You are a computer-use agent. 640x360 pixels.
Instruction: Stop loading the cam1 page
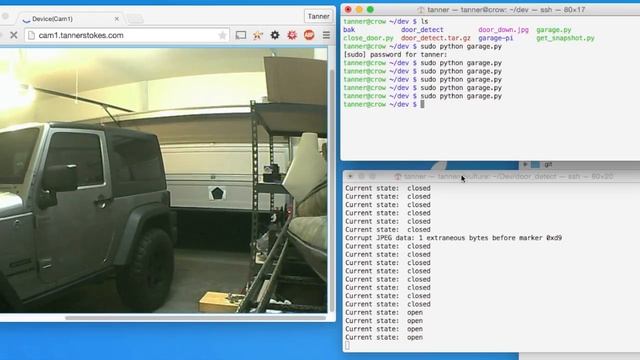pos(13,35)
